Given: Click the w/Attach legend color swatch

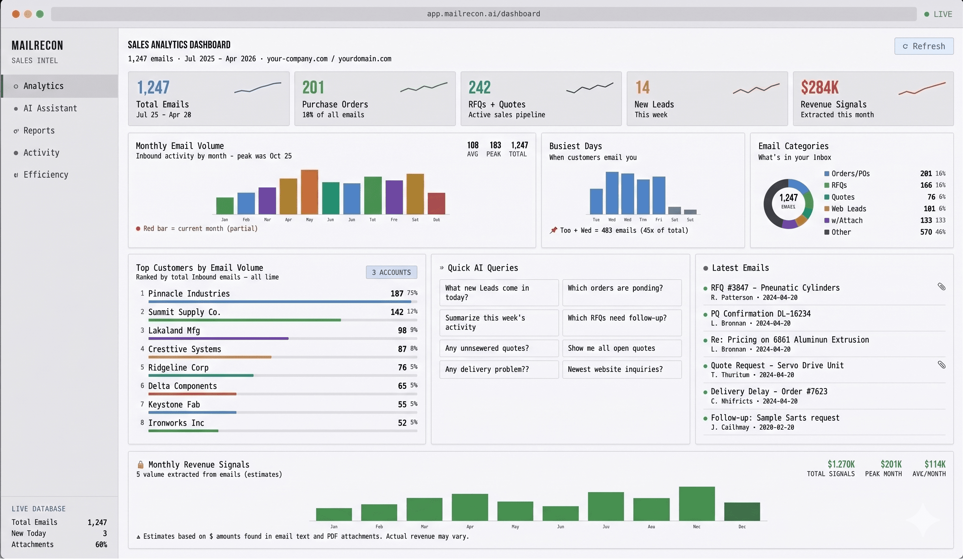Looking at the screenshot, I should [x=826, y=221].
